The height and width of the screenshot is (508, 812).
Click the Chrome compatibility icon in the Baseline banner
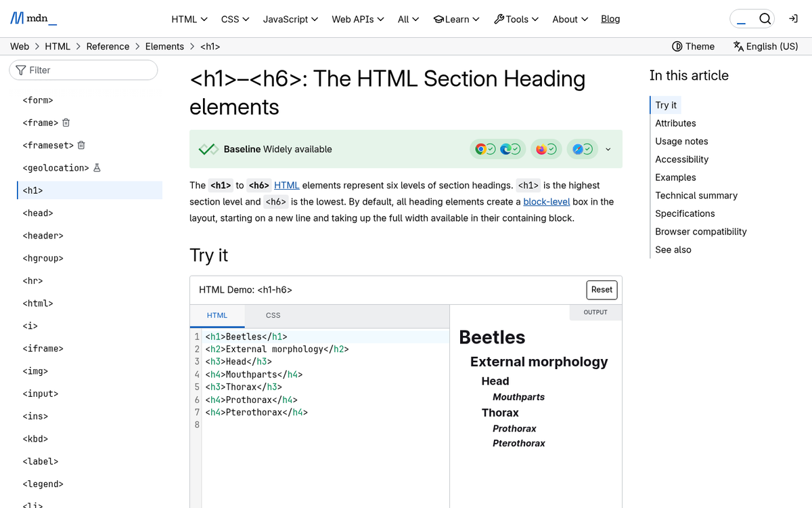pos(482,148)
